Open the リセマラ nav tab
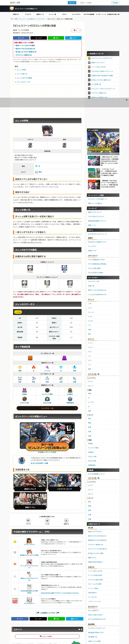 (28, 14)
